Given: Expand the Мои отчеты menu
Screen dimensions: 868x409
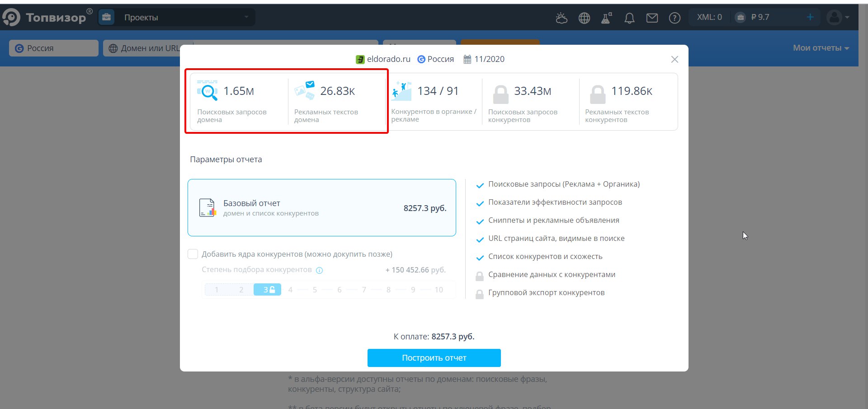Looking at the screenshot, I should (x=821, y=48).
